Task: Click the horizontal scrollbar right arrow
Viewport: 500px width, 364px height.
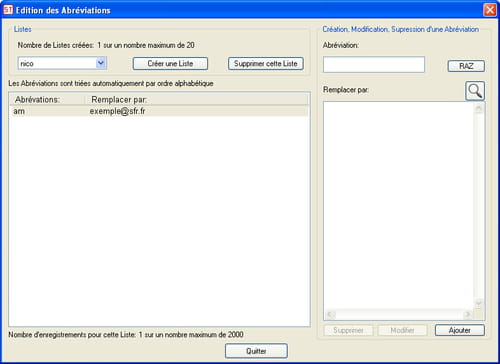Action: pos(468,314)
